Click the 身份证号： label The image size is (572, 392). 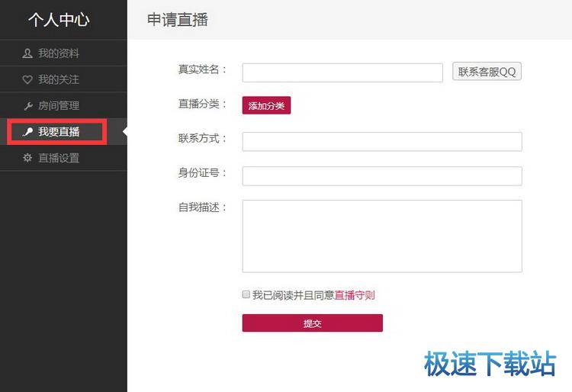[x=203, y=173]
